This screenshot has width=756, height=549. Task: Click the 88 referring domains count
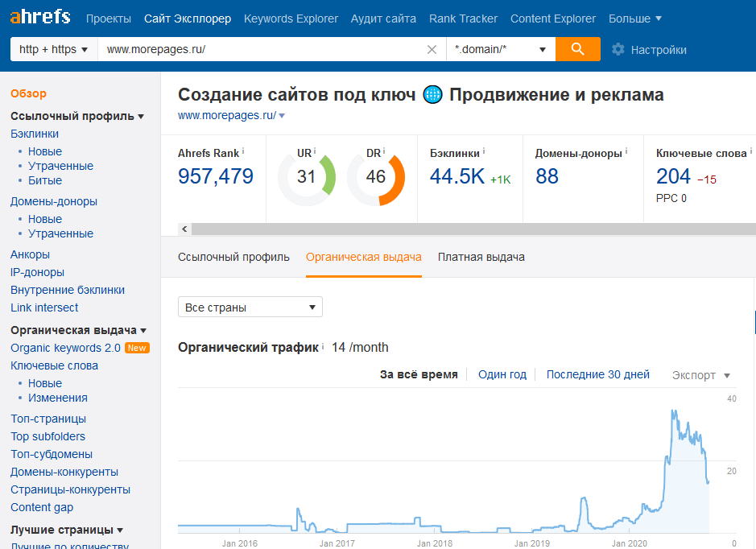coord(547,176)
